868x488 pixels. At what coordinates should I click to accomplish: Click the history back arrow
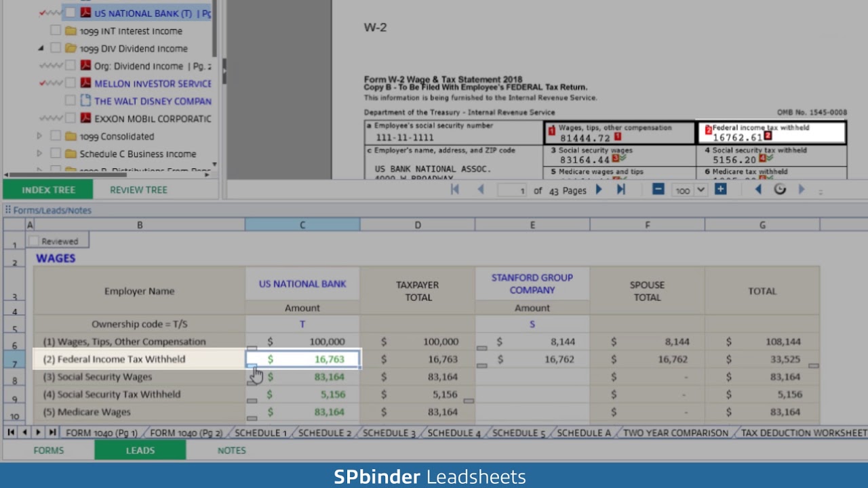coord(758,190)
